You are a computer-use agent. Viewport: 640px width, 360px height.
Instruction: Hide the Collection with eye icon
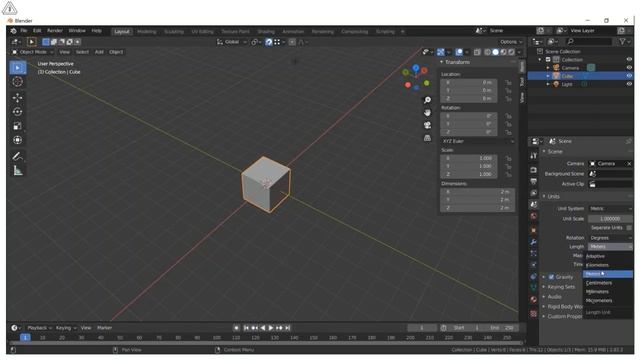point(629,60)
